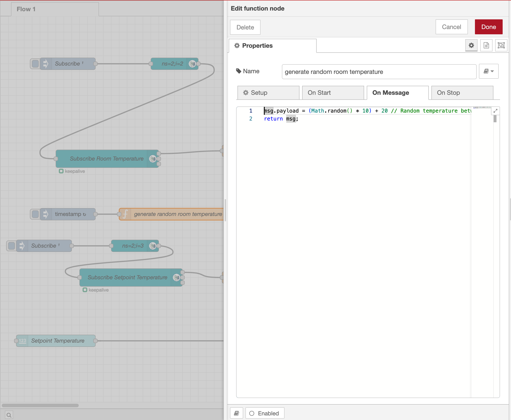Trigger top Subscribe inject node button
This screenshot has width=511, height=420.
click(35, 64)
